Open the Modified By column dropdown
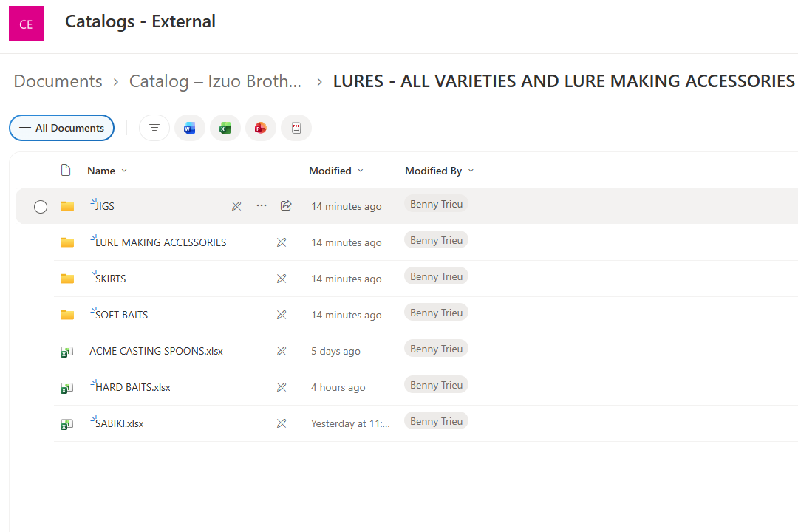 [x=439, y=171]
